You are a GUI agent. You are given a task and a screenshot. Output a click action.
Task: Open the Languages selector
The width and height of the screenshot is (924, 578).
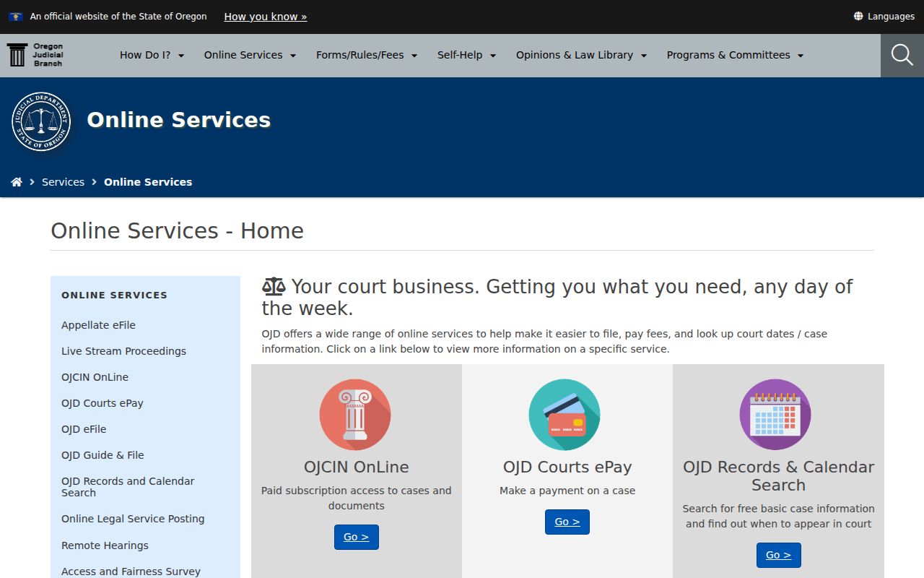[884, 16]
